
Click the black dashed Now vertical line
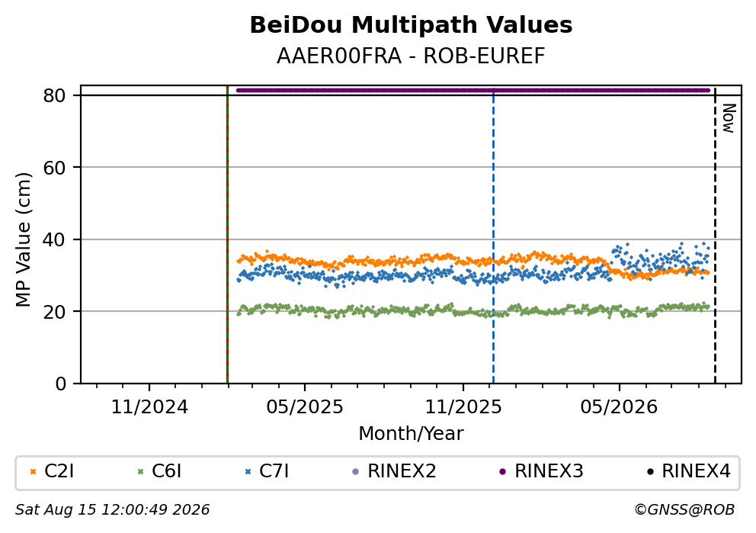[715, 236]
